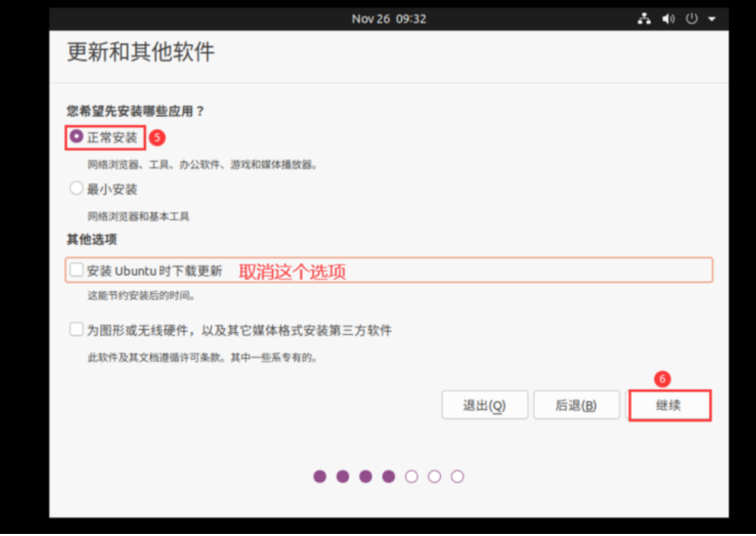Click the 继续 button
Viewport: 756px width, 536px height.
[669, 406]
